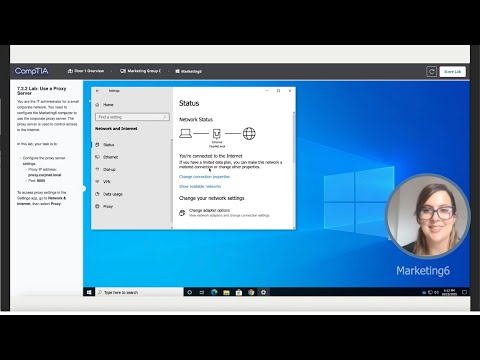Click the Score Lab button
This screenshot has height=360, width=480.
tap(452, 72)
